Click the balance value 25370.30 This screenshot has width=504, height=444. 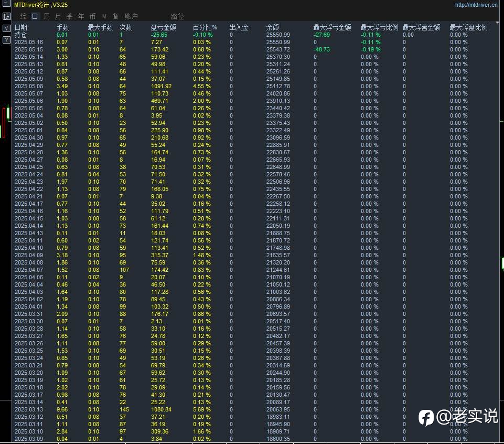pos(278,57)
